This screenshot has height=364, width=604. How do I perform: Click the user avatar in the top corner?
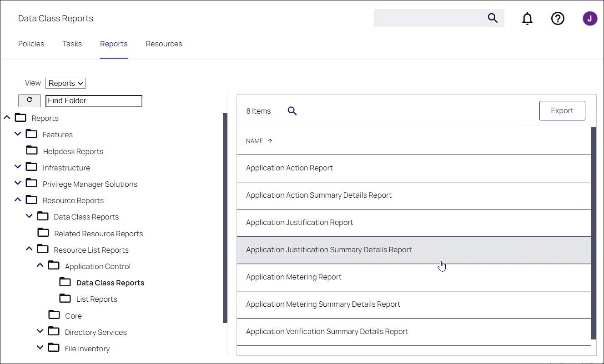tap(590, 19)
